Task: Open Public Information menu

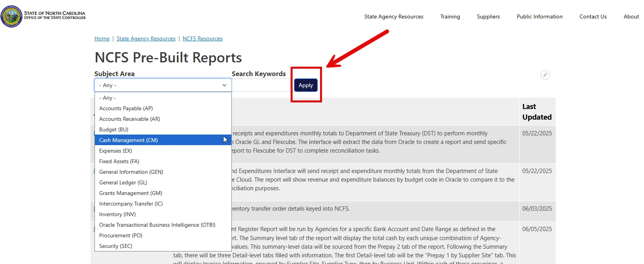Action: [539, 16]
